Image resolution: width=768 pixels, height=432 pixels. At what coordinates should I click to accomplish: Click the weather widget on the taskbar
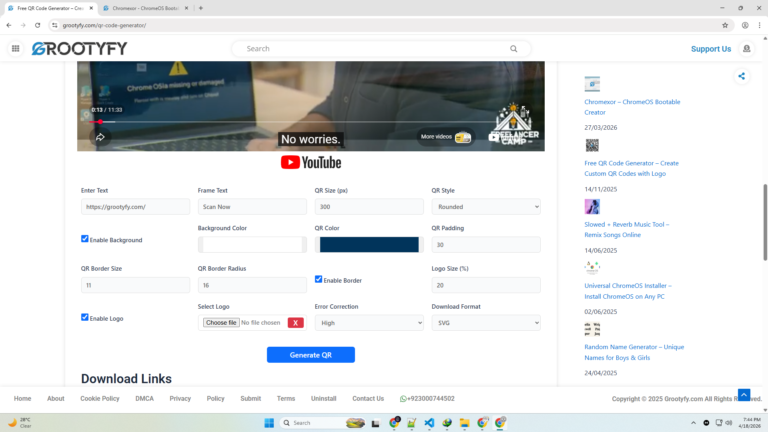coord(20,422)
